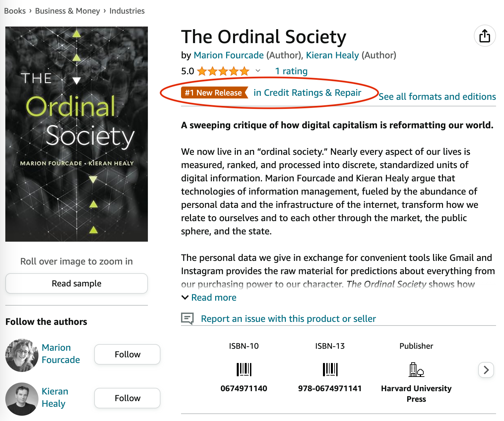Go to the Books breadcrumb

(x=15, y=11)
